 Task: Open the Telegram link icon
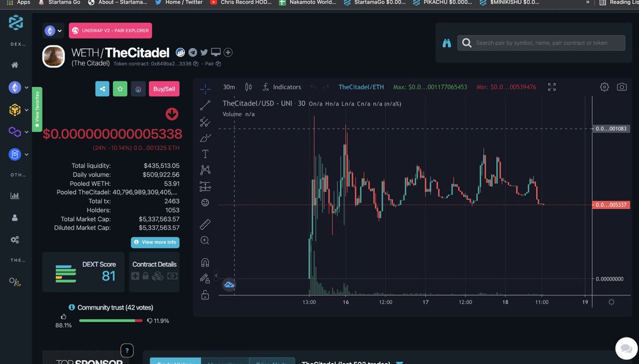tap(192, 52)
